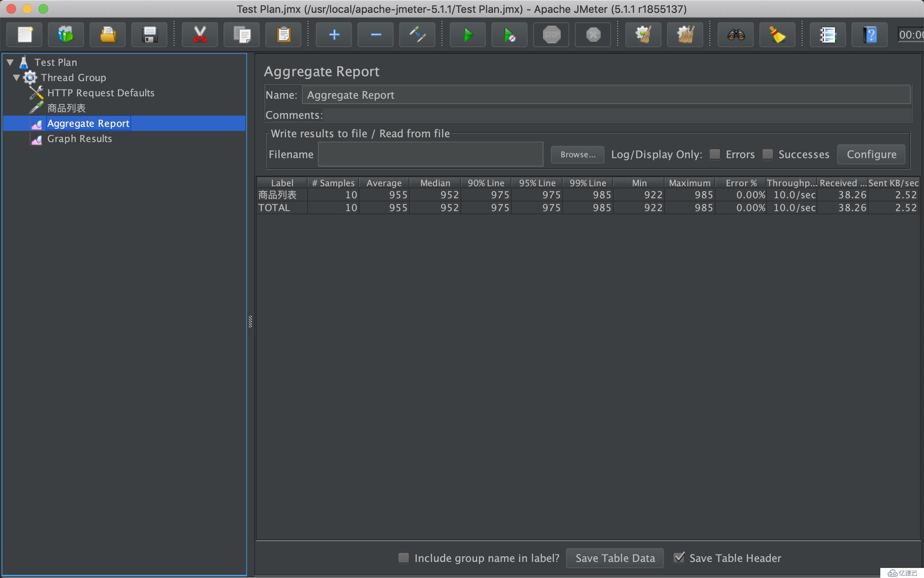Sort by Median column header
Image resolution: width=924 pixels, height=578 pixels.
click(435, 183)
